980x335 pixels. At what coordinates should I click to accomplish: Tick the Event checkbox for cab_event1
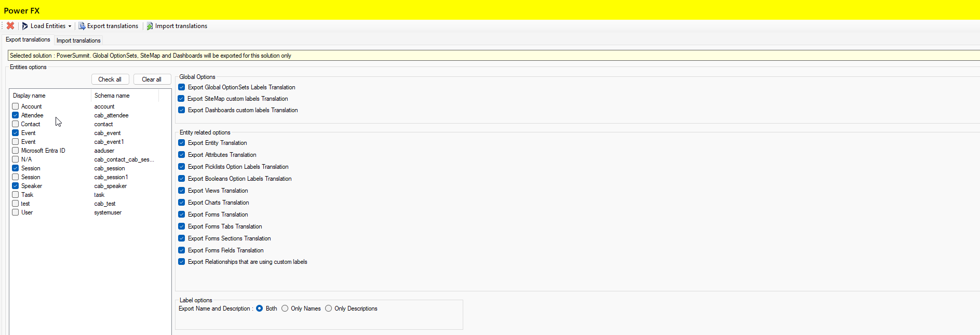pos(16,142)
